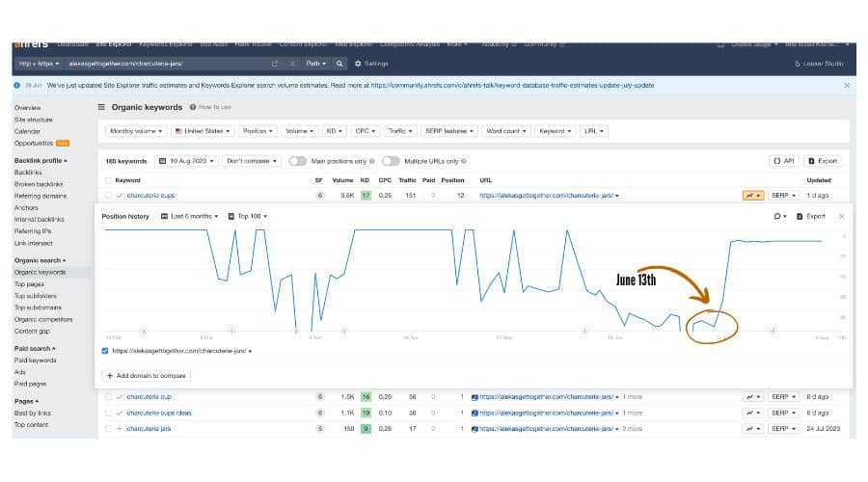
Task: Toggle Main positions only switch
Action: pos(297,161)
